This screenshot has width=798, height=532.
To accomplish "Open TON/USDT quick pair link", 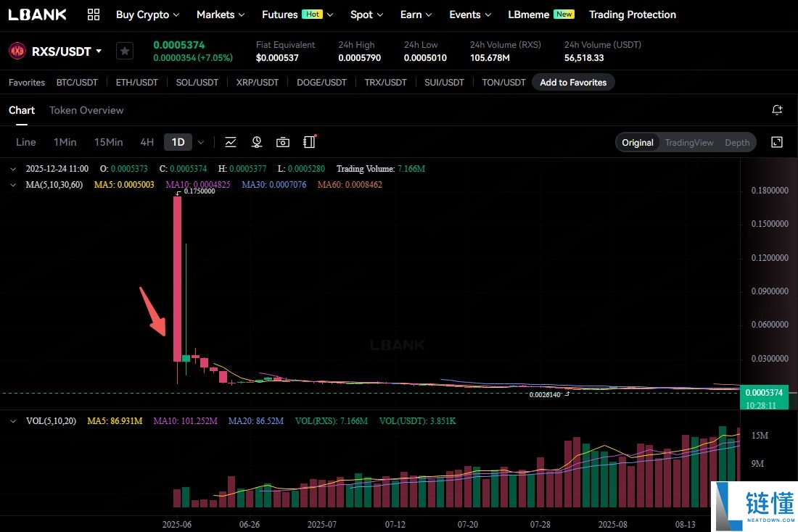I will 504,83.
